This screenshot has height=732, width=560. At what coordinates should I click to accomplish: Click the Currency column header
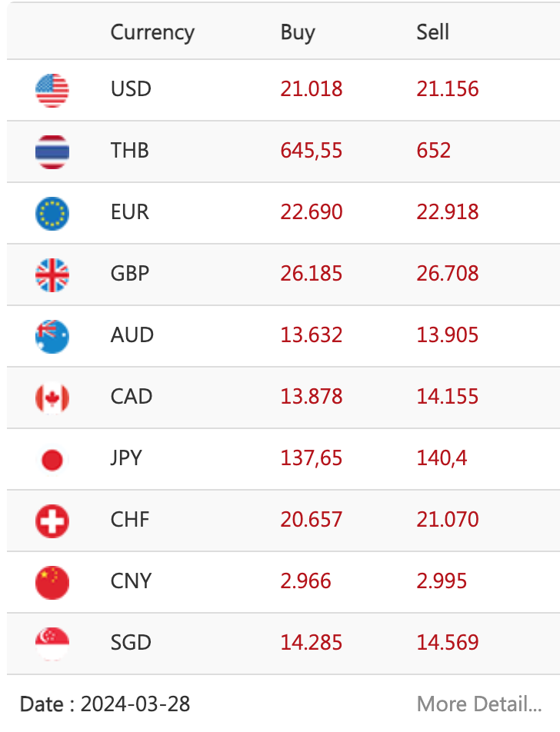(x=152, y=32)
